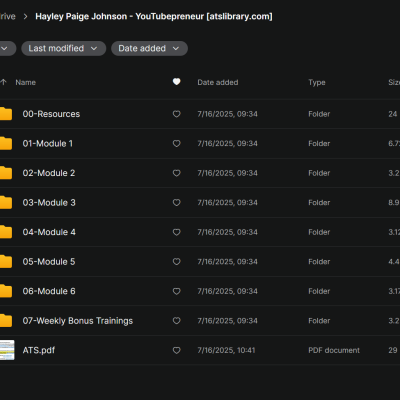Viewport: 400px width, 400px height.
Task: Sort by the Size column header
Action: coord(394,82)
